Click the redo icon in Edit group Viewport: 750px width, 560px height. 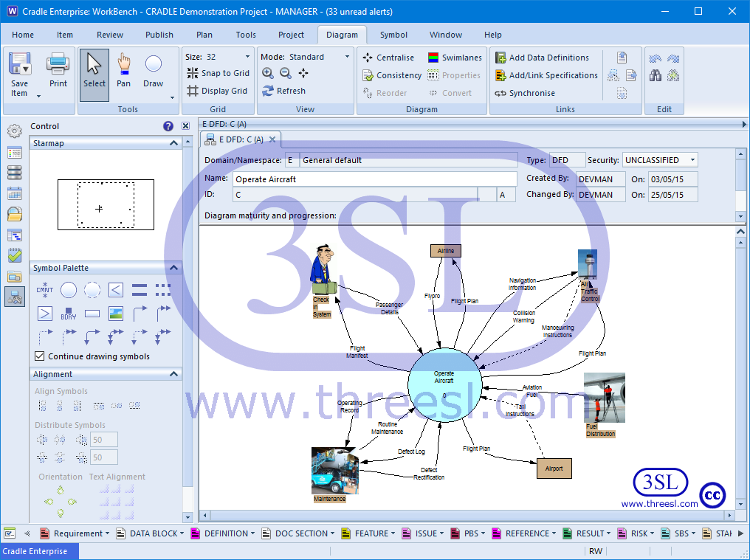pos(673,58)
